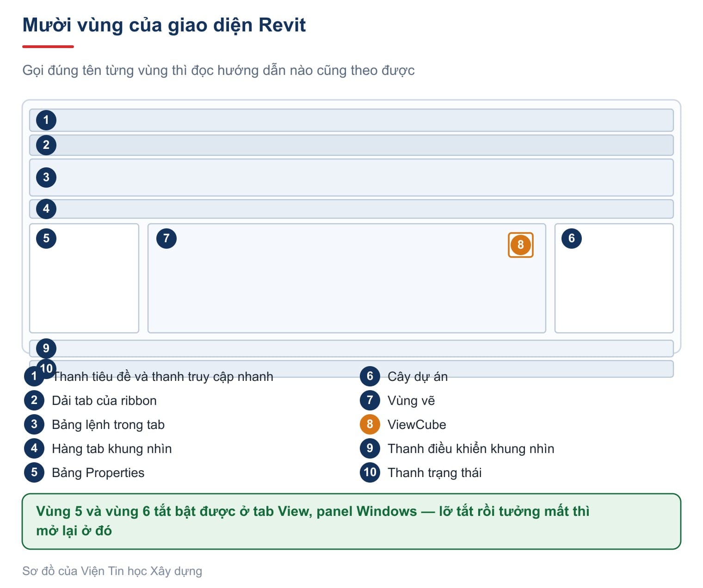Click the legend text 'Bảng Properties'
The image size is (703, 588).
click(x=98, y=473)
